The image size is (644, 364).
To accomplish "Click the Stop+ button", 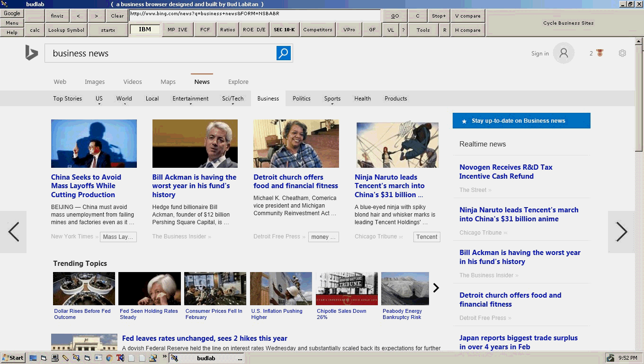I will [438, 16].
